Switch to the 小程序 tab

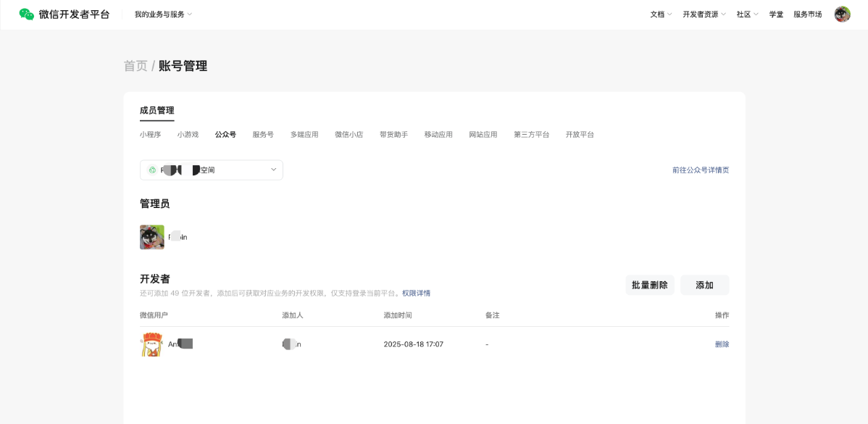pos(150,135)
